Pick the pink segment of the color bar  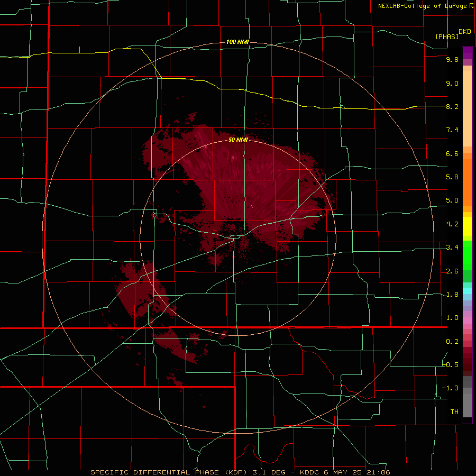pos(467,321)
